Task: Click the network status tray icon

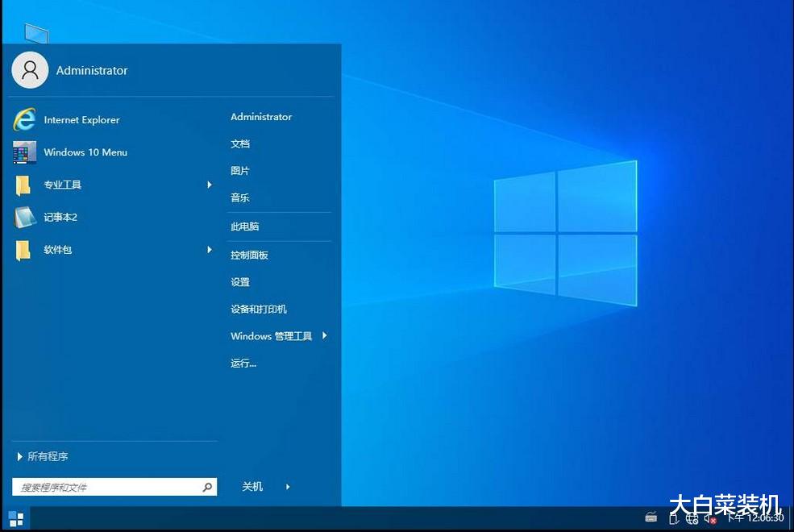Action: 692,519
